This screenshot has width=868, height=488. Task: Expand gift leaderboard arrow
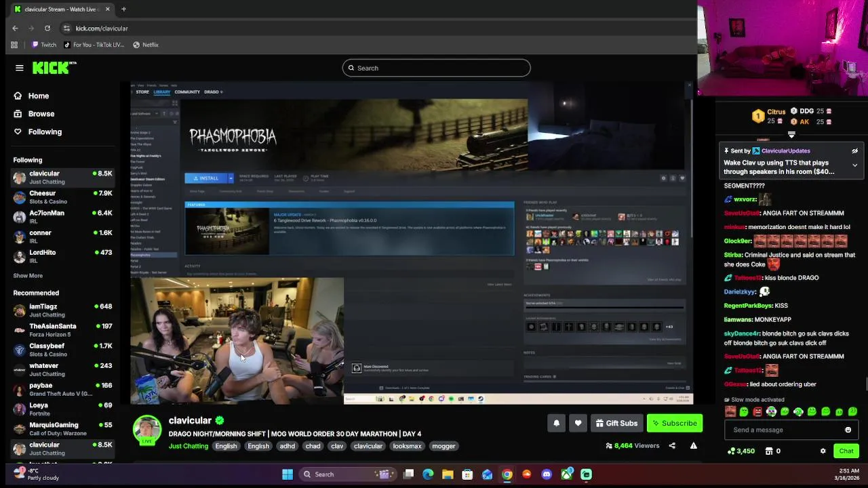791,136
